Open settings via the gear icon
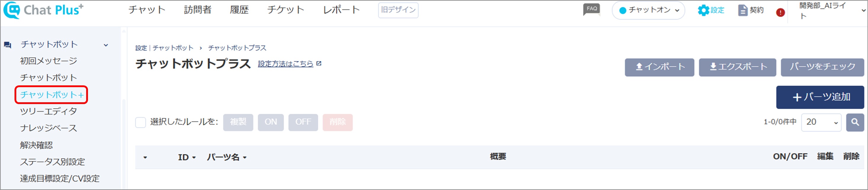This screenshot has width=868, height=190. (x=703, y=10)
